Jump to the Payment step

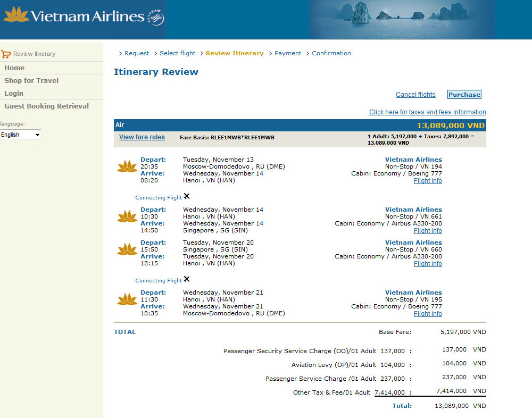[x=288, y=53]
